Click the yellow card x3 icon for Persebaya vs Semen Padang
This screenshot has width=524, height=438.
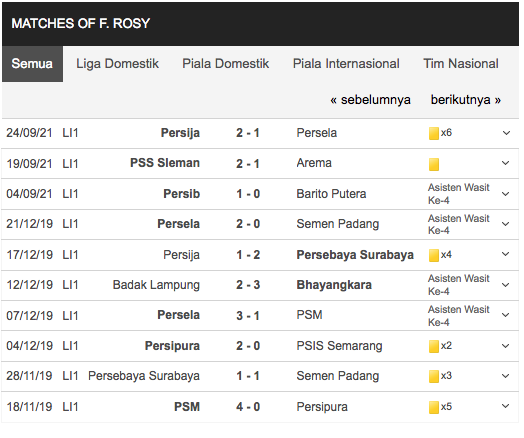433,377
